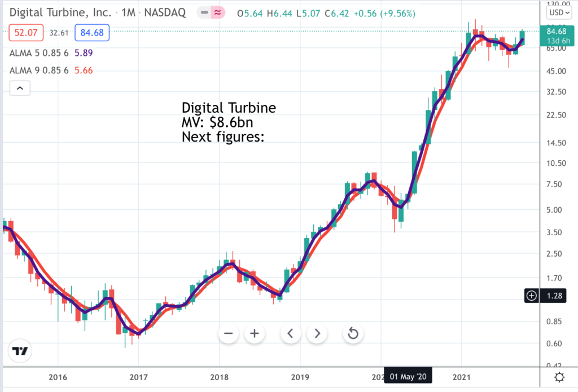This screenshot has width=578, height=392.
Task: Click 2017 on the time axis
Action: click(139, 377)
